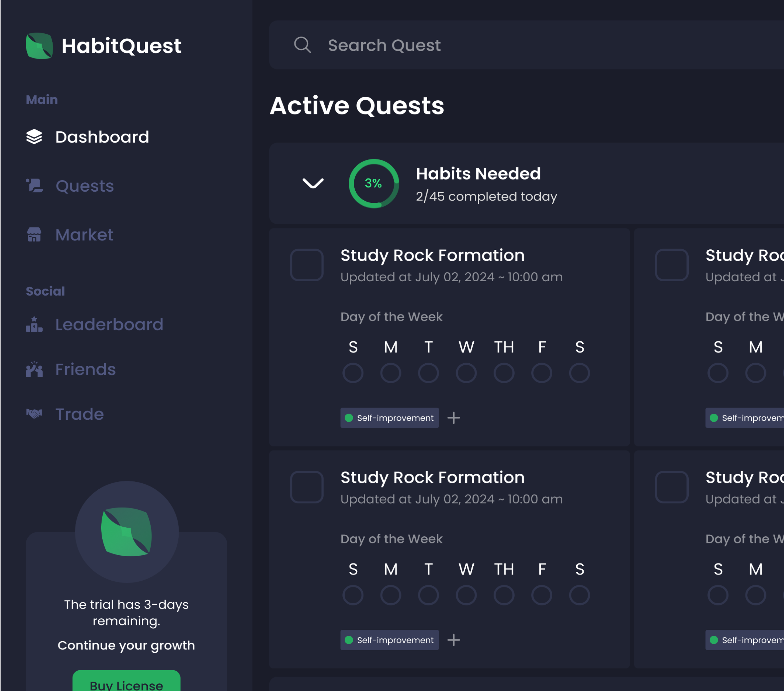Check the lower-left Study Rock Formation checkbox
This screenshot has height=691, width=784.
[307, 487]
